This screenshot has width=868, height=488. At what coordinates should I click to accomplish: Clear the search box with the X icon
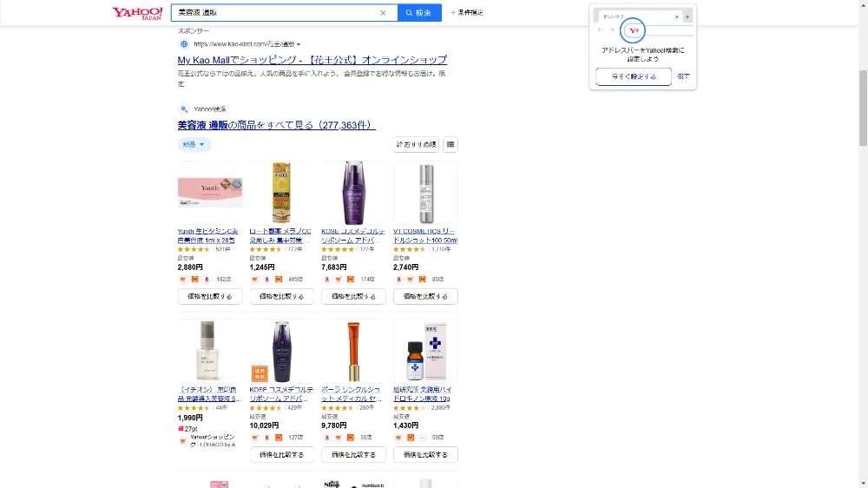coord(383,13)
